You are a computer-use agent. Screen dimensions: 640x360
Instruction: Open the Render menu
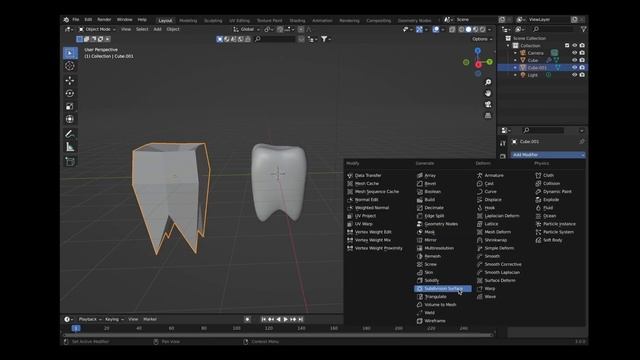(x=104, y=20)
